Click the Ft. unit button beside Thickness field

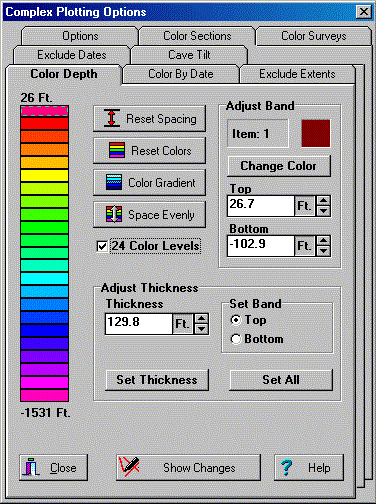tap(183, 324)
